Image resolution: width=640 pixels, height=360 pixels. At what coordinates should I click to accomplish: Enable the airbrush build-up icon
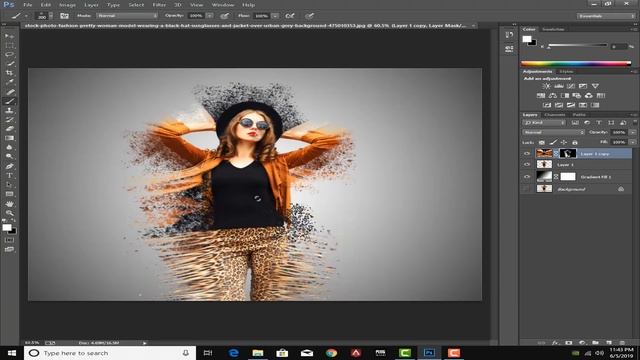click(290, 16)
